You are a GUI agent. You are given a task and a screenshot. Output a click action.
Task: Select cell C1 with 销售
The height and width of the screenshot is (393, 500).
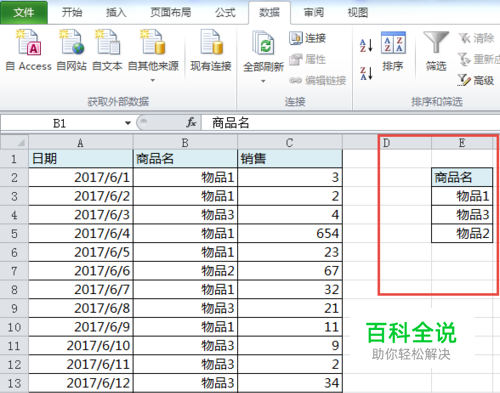click(x=290, y=159)
